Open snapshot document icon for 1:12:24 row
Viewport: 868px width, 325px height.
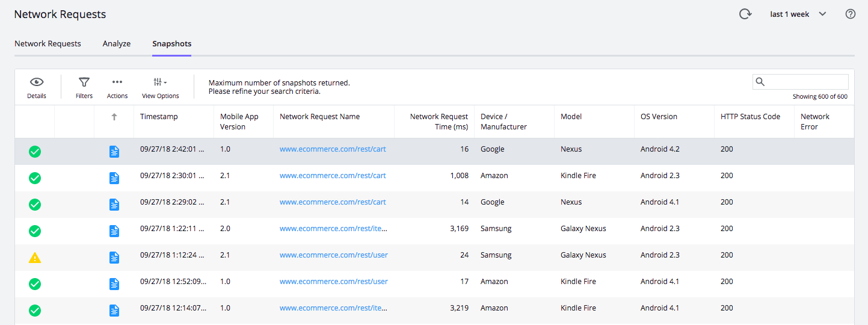tap(114, 258)
